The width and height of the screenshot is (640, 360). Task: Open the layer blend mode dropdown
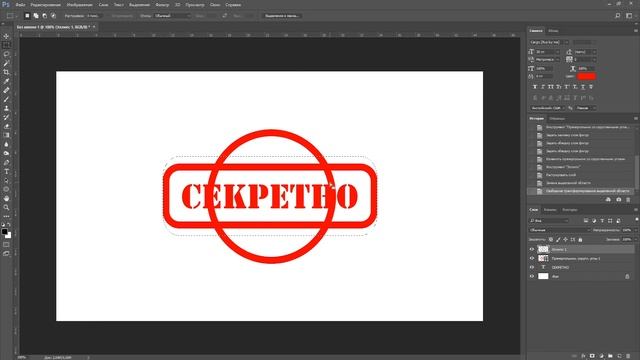[560, 231]
